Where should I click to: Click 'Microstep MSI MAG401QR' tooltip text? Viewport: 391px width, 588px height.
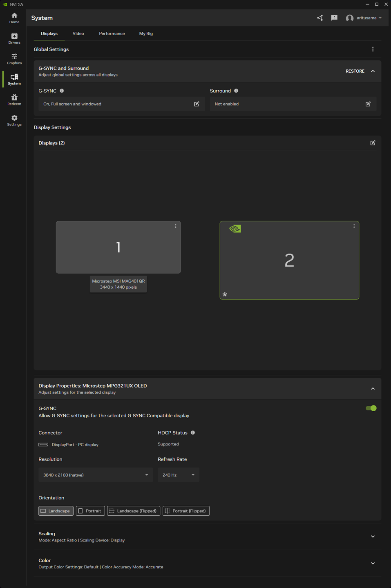pos(118,281)
